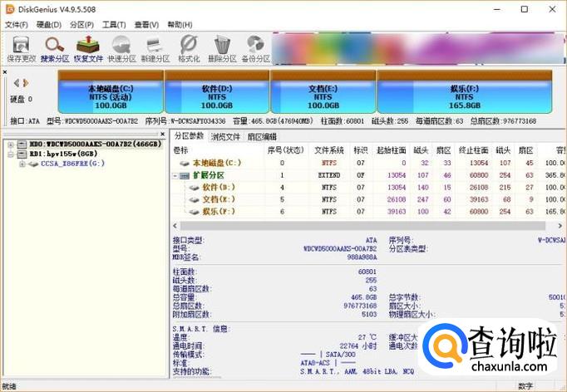
Task: Select 本地磁盘(C:) row label in partition table
Action: pos(217,163)
